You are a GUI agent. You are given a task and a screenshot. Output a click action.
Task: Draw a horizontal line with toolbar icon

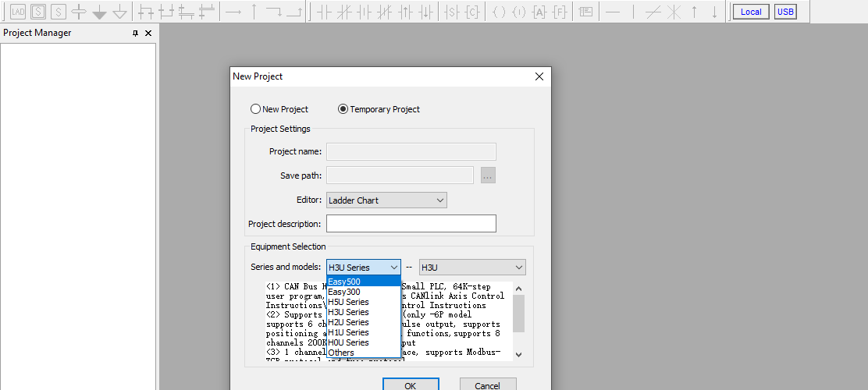click(612, 12)
